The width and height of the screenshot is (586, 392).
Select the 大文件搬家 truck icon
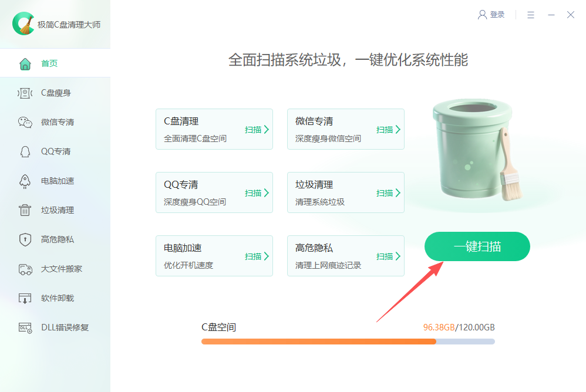pos(24,269)
